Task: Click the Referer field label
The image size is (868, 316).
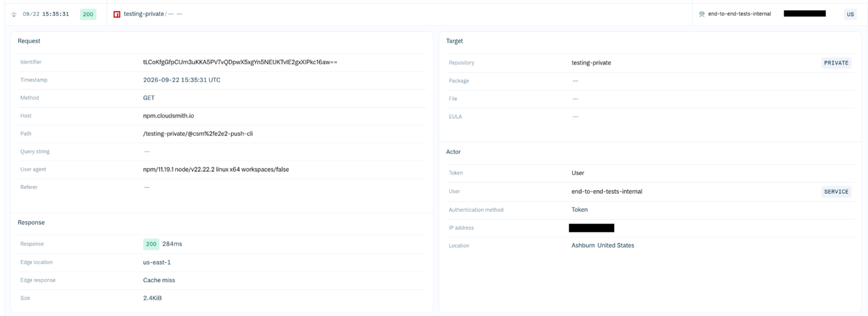Action: point(29,187)
